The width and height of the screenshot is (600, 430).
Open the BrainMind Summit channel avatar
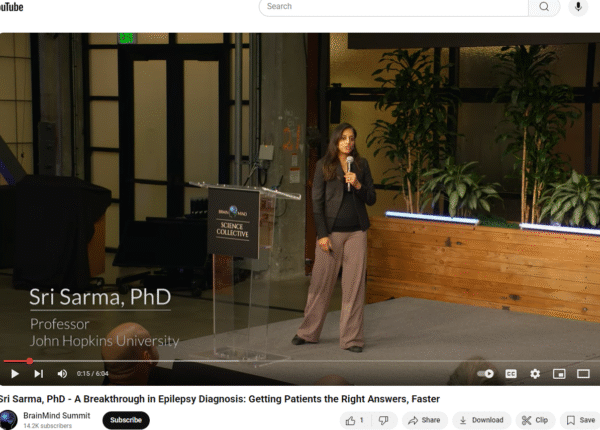8,420
